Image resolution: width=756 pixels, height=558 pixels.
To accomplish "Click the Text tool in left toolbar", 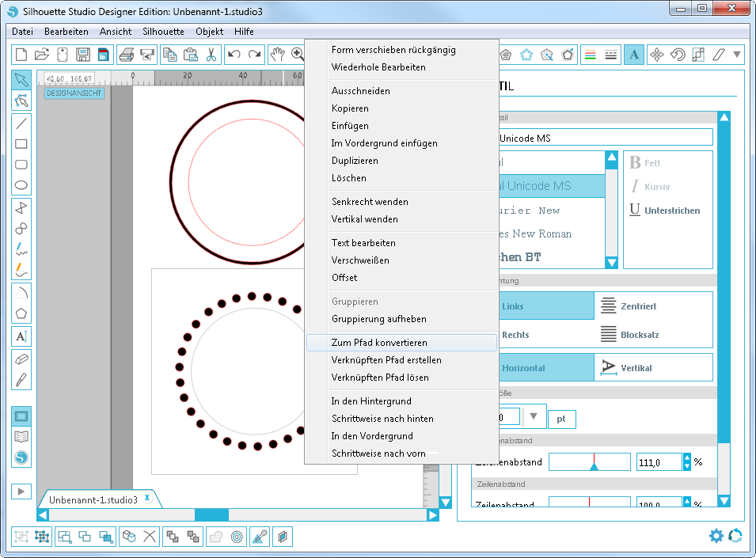I will pyautogui.click(x=22, y=336).
